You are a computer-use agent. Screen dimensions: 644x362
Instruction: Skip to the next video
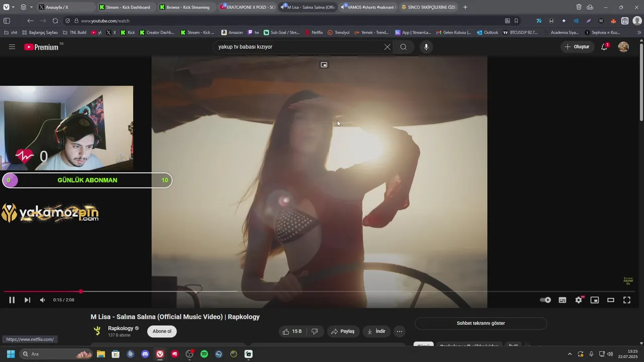tap(27, 300)
